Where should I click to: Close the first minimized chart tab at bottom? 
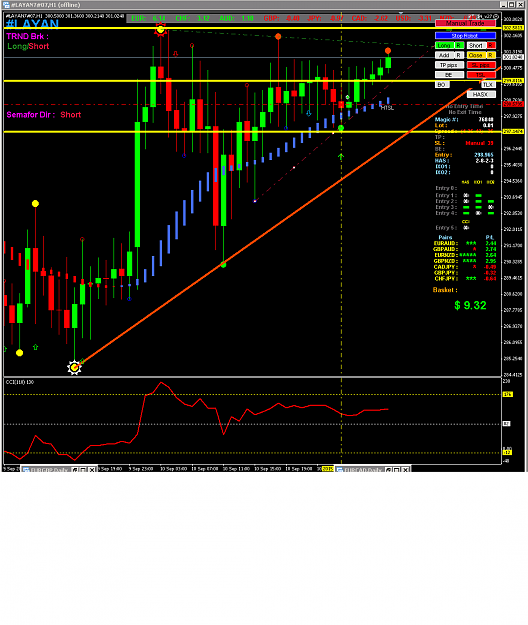click(x=92, y=470)
